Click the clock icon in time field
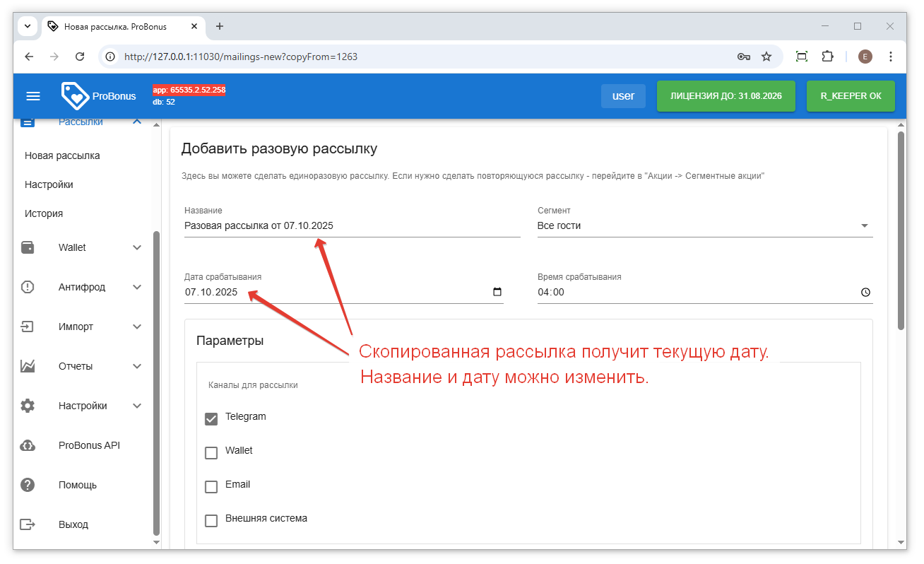 [x=865, y=293]
